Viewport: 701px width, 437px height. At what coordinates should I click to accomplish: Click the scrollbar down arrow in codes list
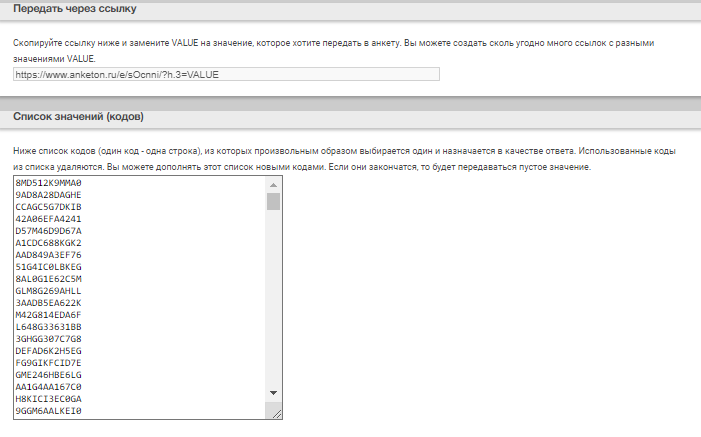273,393
